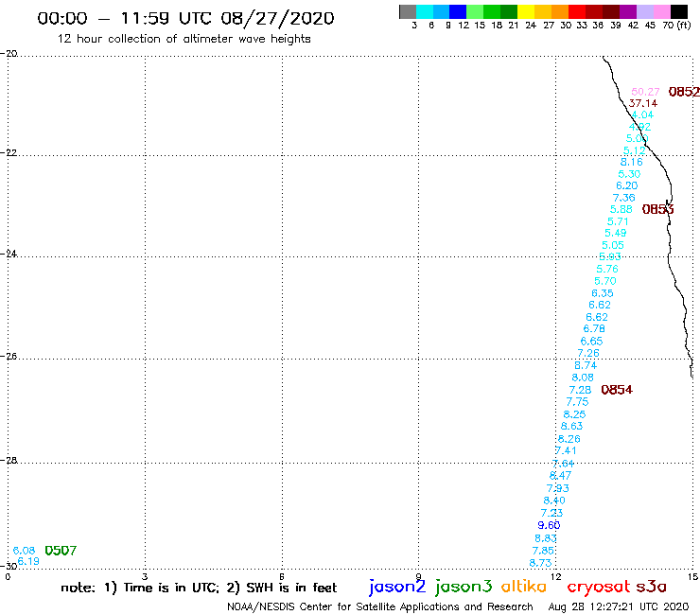Select the bright red swatch in the color scale
Screen dimensions: 700x615
click(577, 11)
